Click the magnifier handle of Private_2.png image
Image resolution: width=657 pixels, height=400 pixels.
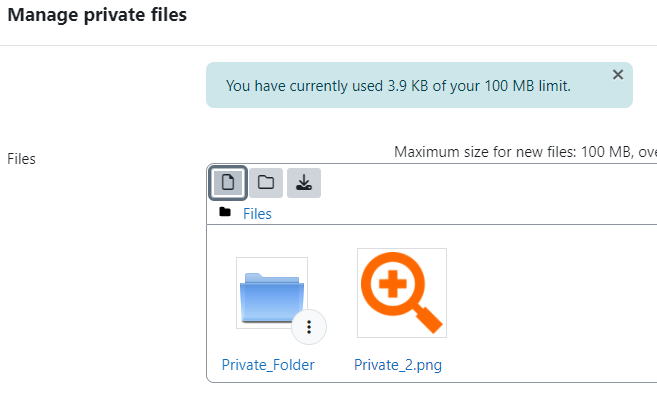tap(428, 320)
